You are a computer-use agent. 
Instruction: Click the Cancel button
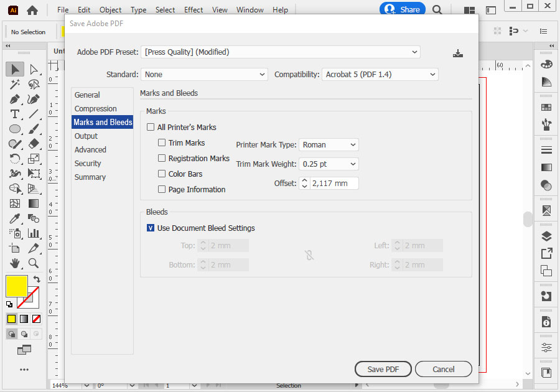pos(443,369)
